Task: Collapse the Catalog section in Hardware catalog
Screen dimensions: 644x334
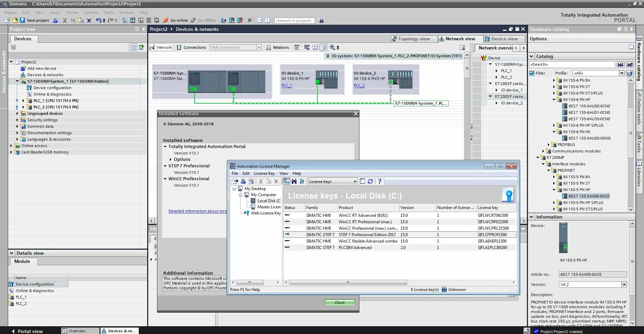Action: tap(532, 56)
